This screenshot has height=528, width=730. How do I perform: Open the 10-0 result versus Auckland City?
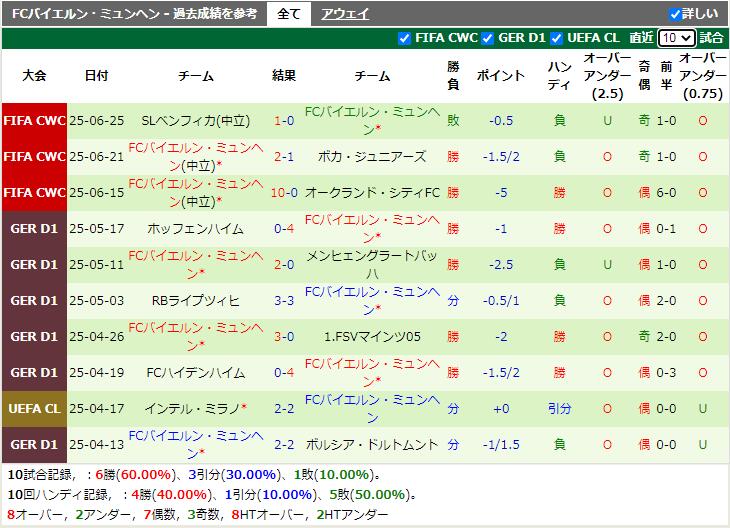(284, 192)
